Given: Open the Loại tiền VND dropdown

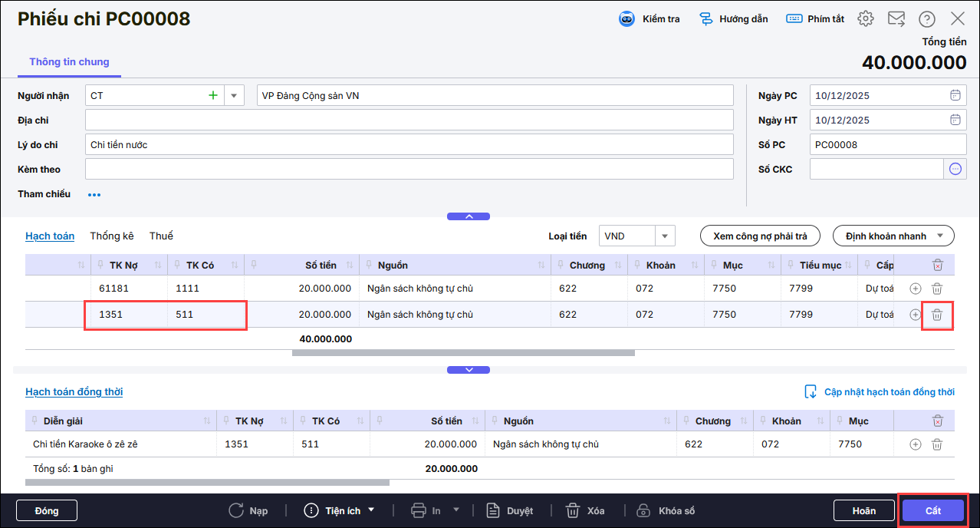Looking at the screenshot, I should click(x=665, y=236).
